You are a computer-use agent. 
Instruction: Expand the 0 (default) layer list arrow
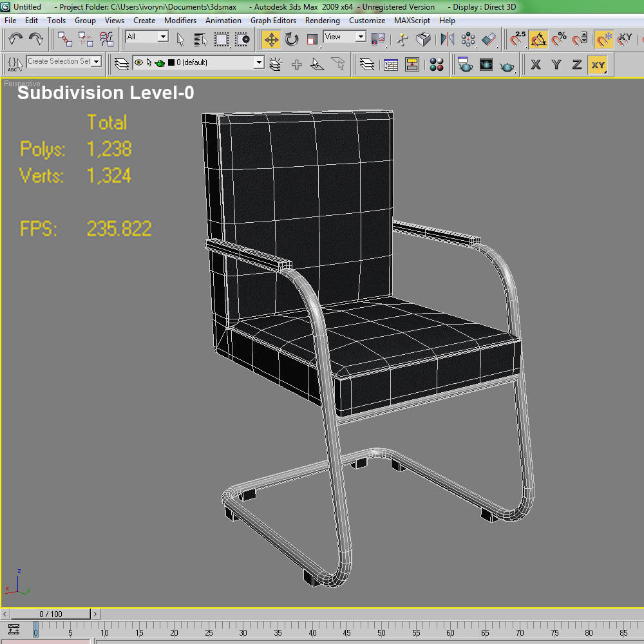pos(259,62)
